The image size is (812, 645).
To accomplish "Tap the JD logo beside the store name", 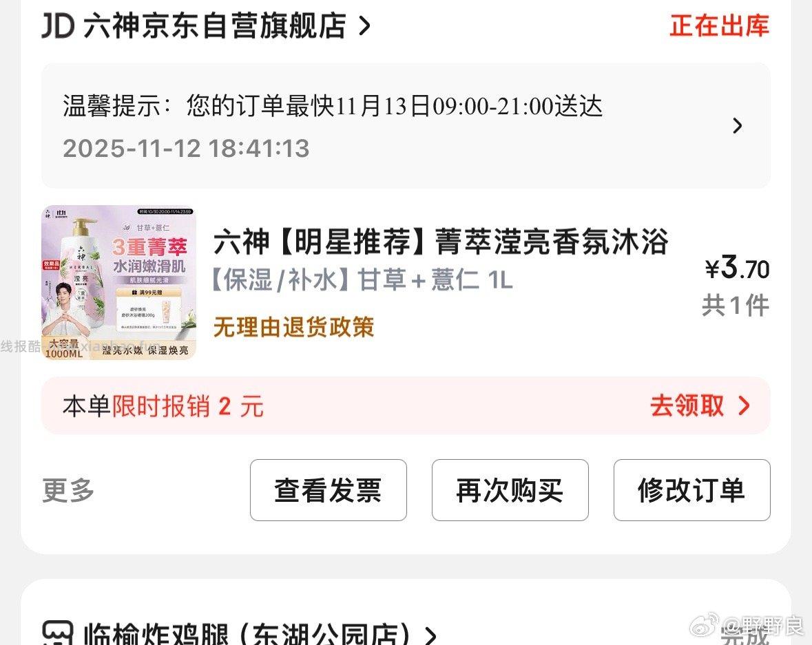I will coord(59,25).
